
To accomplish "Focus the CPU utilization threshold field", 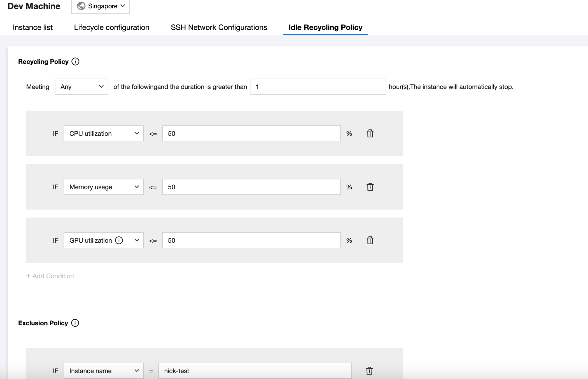I will pos(251,134).
